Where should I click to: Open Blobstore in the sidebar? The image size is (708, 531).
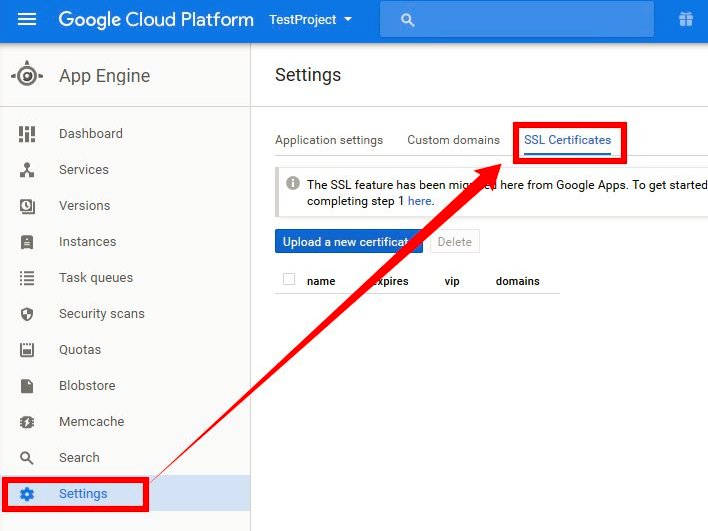point(87,386)
